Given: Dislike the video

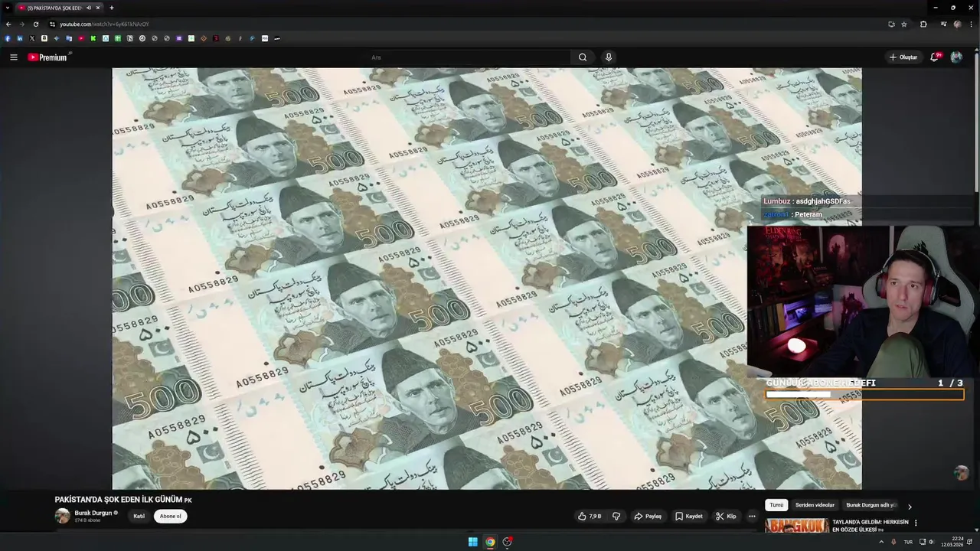Looking at the screenshot, I should (x=616, y=517).
